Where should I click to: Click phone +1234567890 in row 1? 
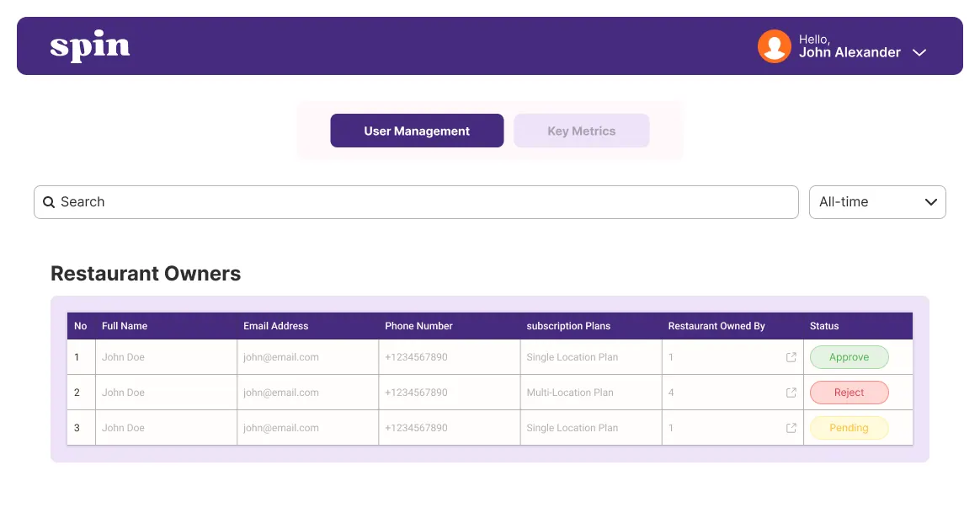pos(416,357)
